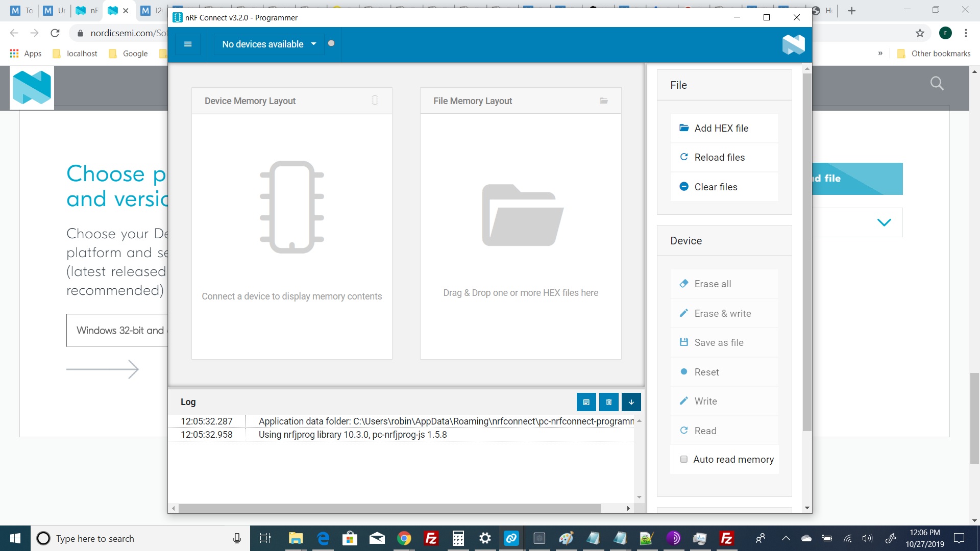Click the Nordic logo on the webpage

click(32, 87)
